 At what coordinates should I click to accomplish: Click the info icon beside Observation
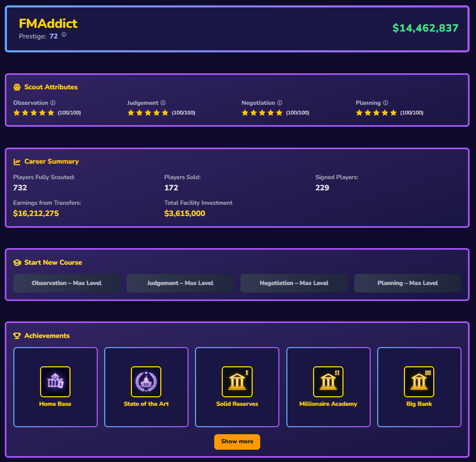53,103
